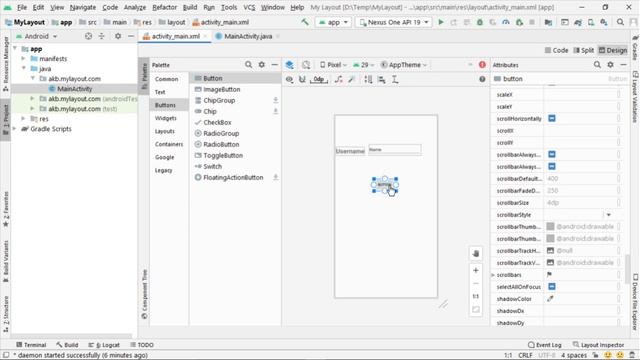Viewport: 640px width, 360px height.
Task: Select the Layouts palette category
Action: coord(164,131)
